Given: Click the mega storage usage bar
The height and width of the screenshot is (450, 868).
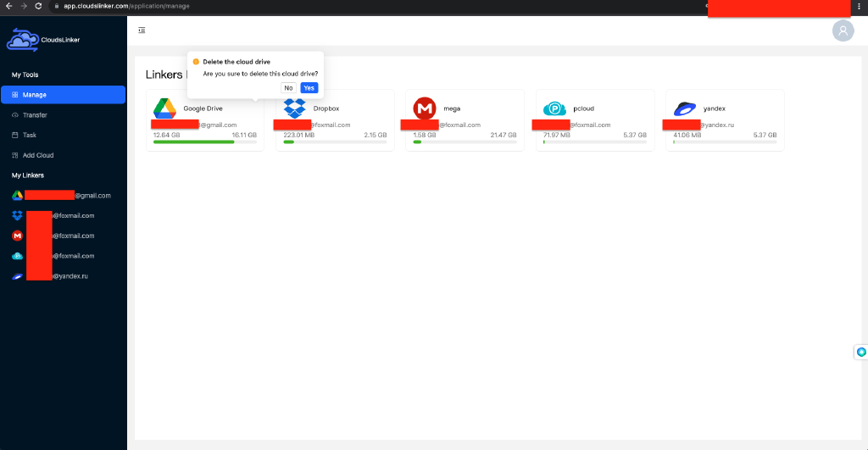Looking at the screenshot, I should pyautogui.click(x=465, y=142).
